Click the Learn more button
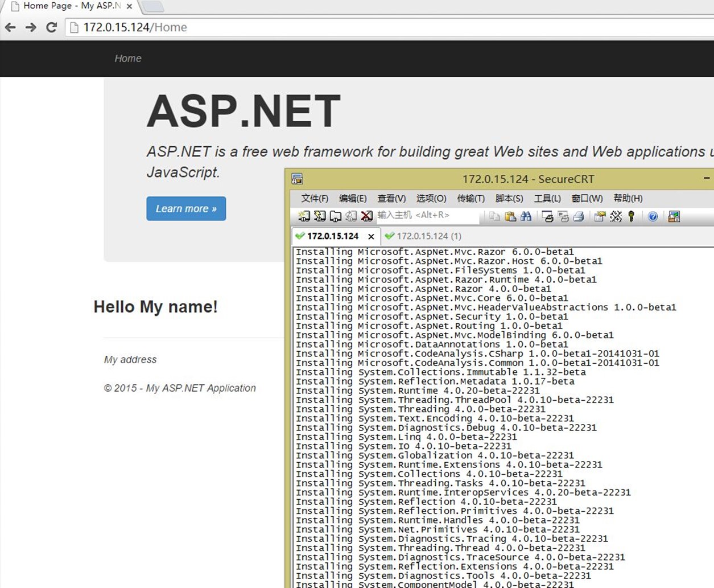This screenshot has height=588, width=714. [x=186, y=208]
